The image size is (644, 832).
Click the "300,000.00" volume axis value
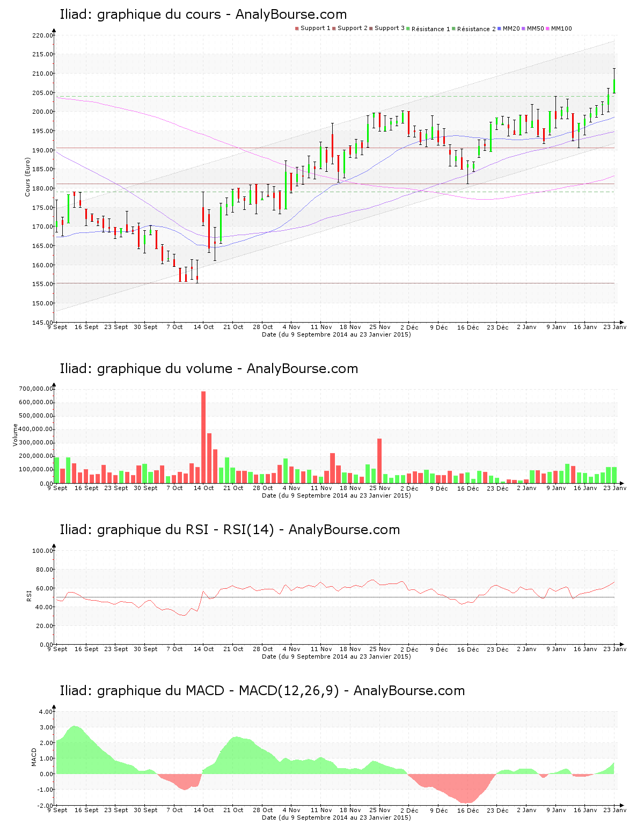click(x=36, y=443)
